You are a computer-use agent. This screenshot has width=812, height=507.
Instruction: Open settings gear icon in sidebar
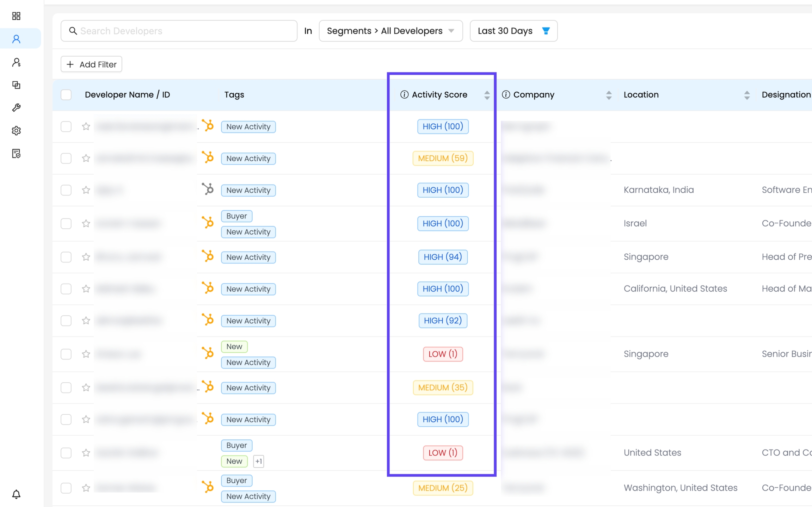16,131
